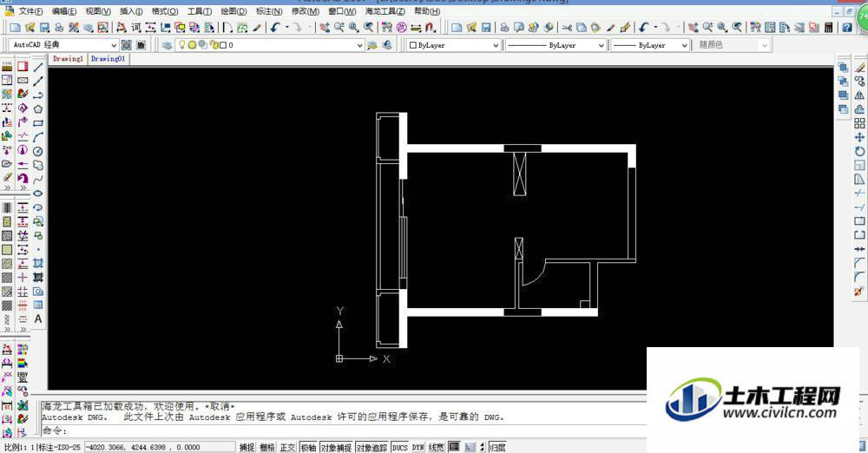The image size is (868, 453).
Task: Select the Rectangle draw tool
Action: 38,123
